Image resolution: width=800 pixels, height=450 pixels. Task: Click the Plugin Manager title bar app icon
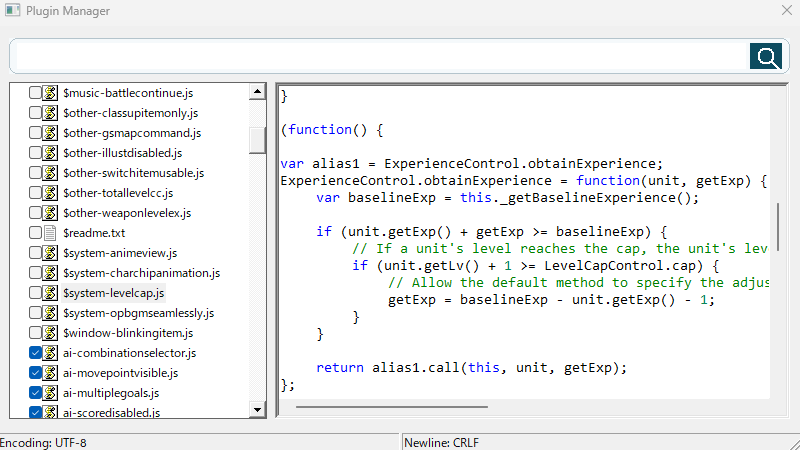[12, 10]
